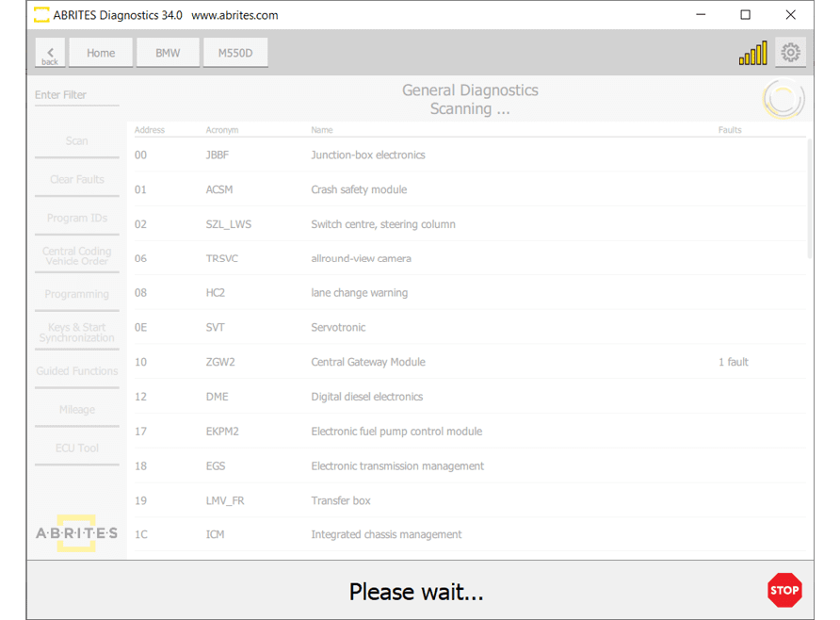Select the BMW breadcrumb tab

tap(168, 53)
